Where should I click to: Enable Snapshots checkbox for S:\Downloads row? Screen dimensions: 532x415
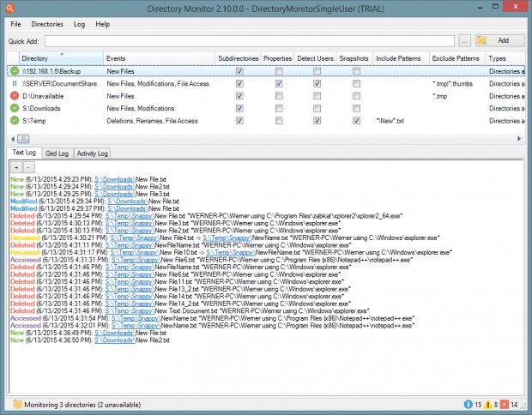click(356, 108)
